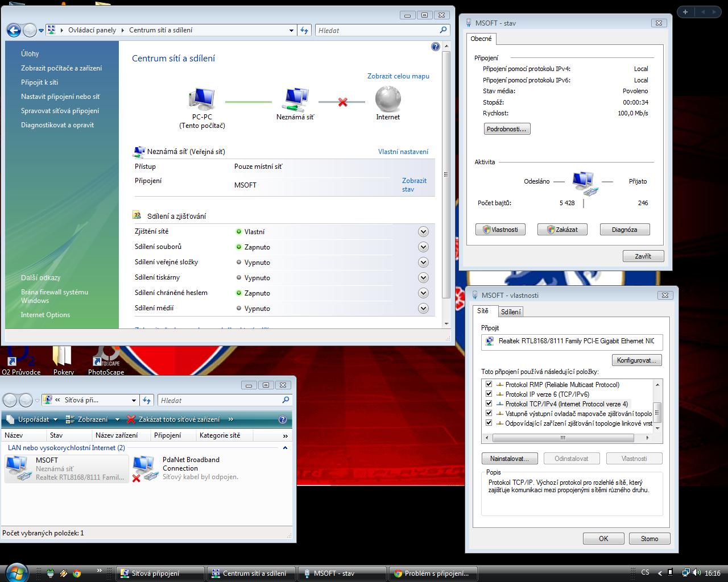The width and height of the screenshot is (728, 582).
Task: Open Chrome from quick launch bar
Action: (77, 573)
